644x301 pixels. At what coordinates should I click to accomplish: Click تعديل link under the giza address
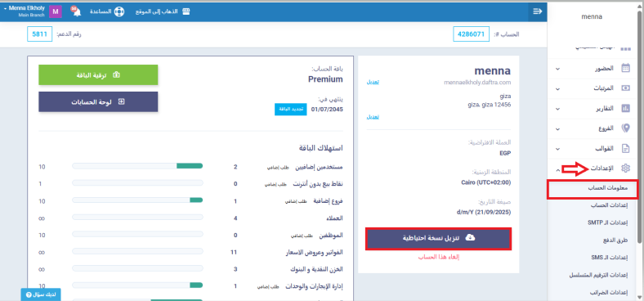coord(373,117)
